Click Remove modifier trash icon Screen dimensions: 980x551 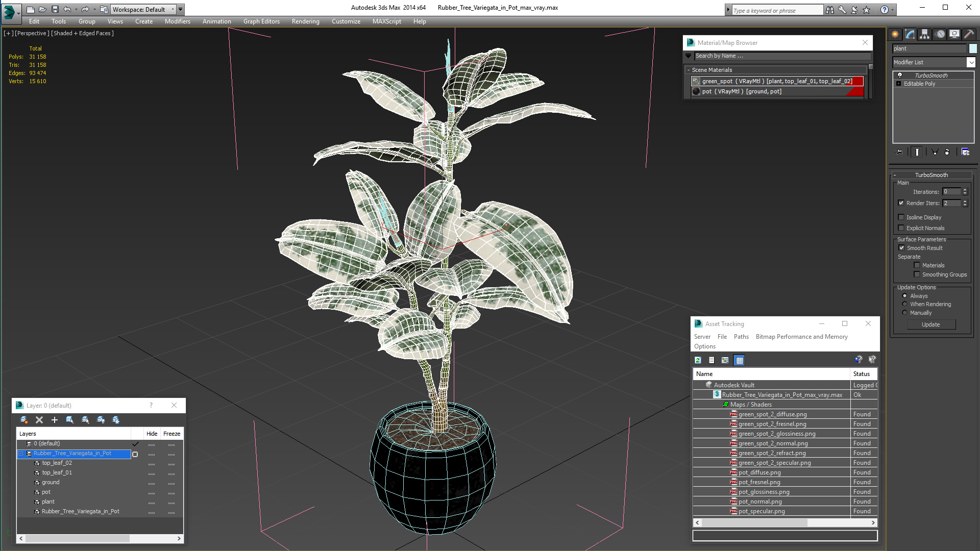click(x=947, y=152)
